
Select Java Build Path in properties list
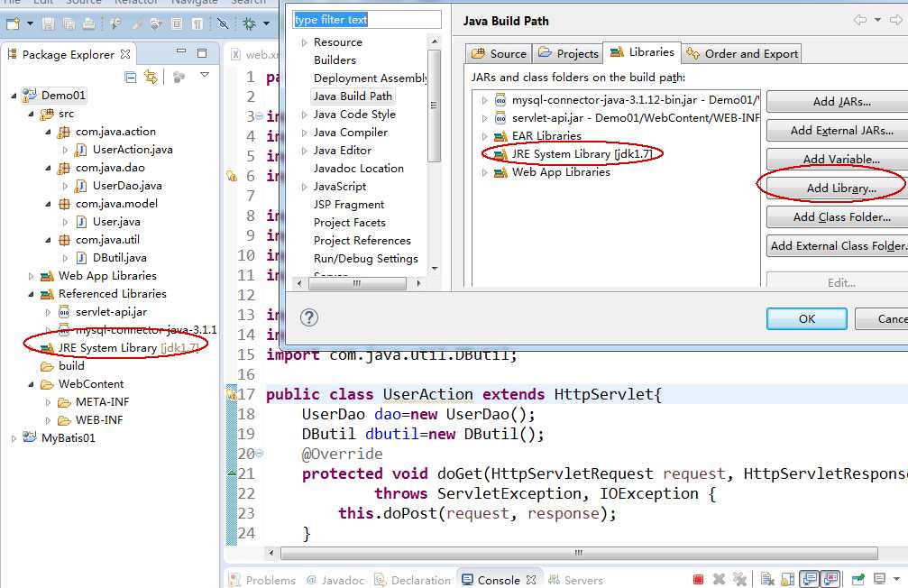353,96
